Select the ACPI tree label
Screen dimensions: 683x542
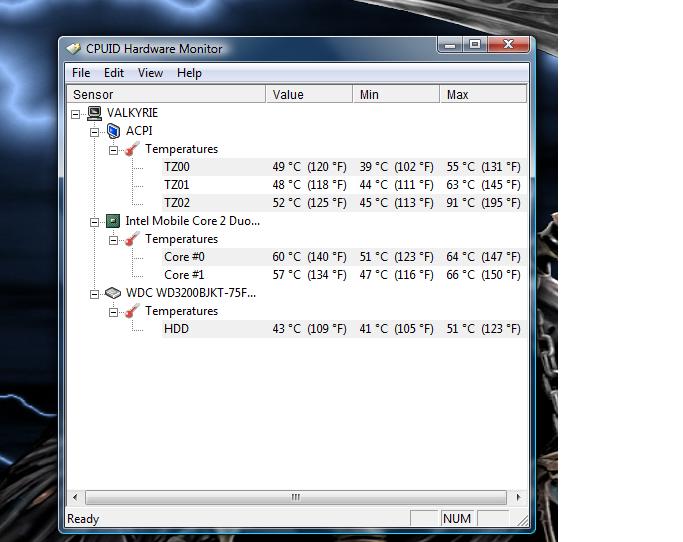coord(139,131)
